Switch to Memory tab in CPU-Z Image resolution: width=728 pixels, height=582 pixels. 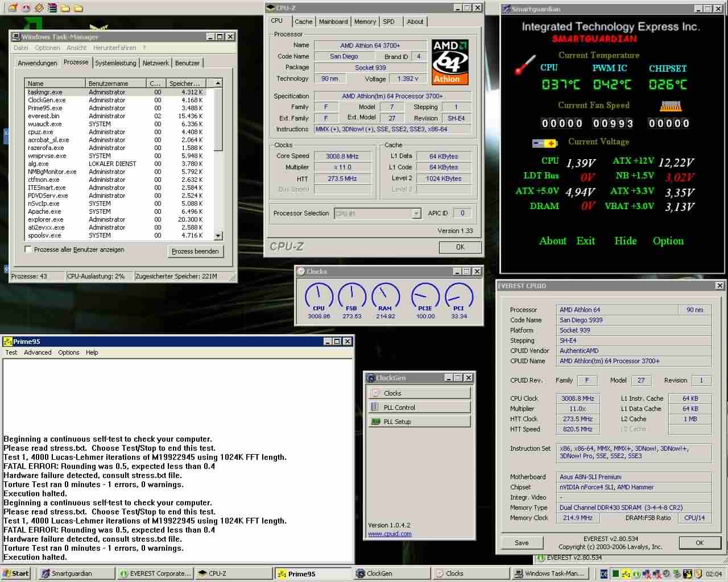coord(365,22)
